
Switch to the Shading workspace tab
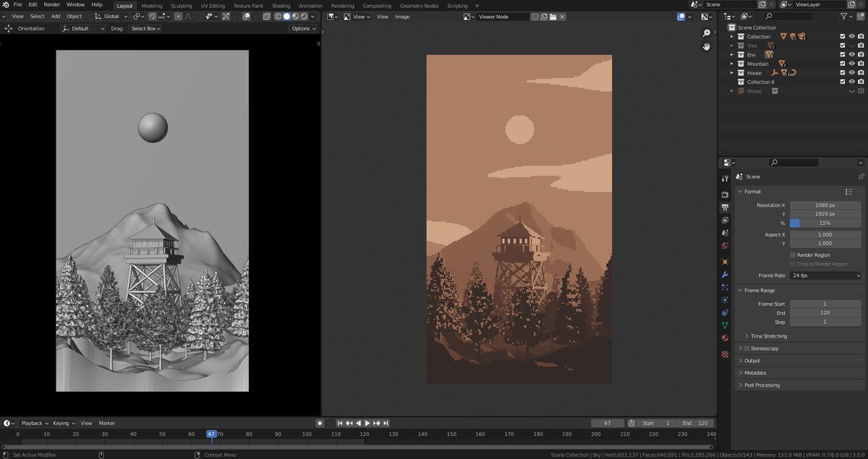[281, 6]
